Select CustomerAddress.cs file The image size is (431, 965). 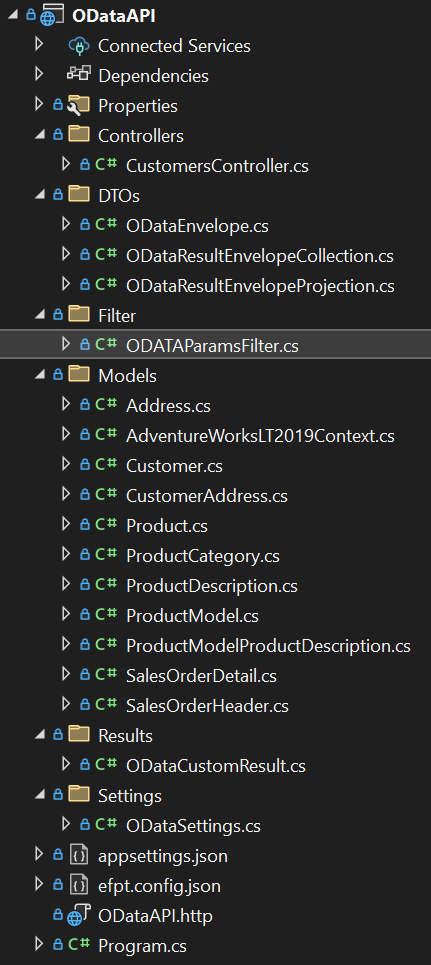pos(207,496)
